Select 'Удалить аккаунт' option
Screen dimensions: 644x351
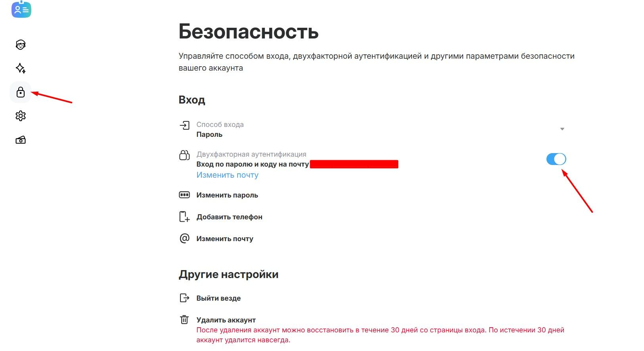click(x=226, y=320)
